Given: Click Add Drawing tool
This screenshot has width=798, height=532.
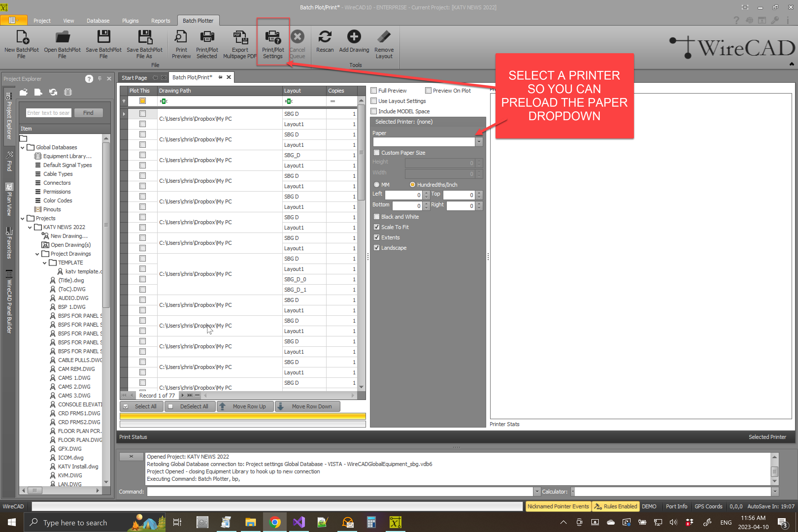Looking at the screenshot, I should (354, 41).
